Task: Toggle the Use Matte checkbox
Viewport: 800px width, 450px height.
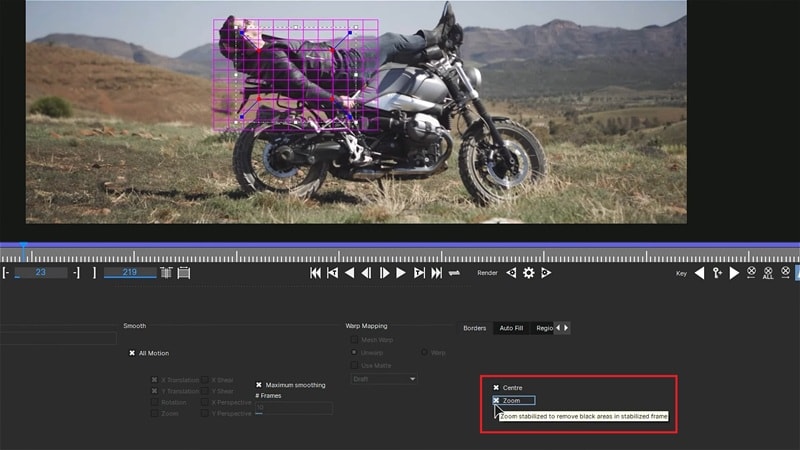Action: (x=354, y=365)
